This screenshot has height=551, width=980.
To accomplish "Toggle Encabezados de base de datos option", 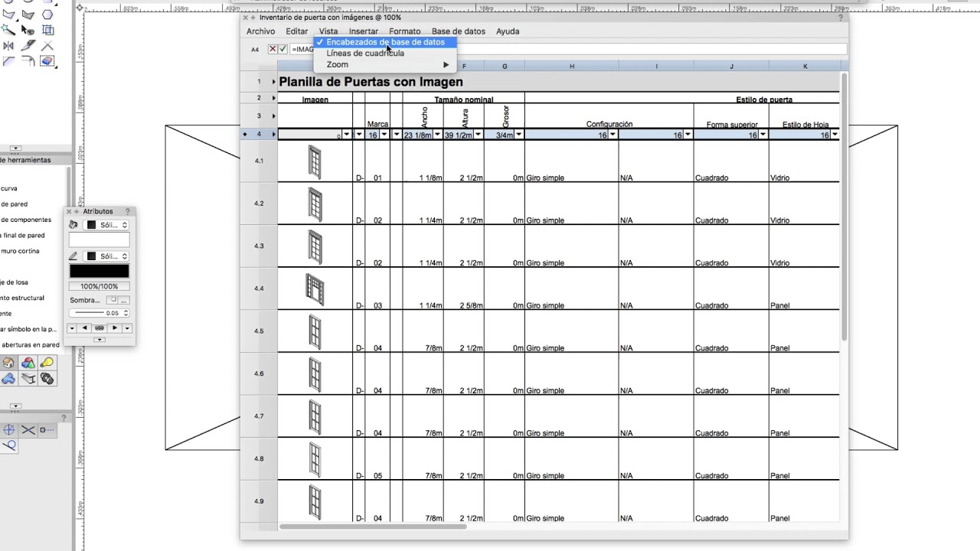I will pyautogui.click(x=385, y=42).
